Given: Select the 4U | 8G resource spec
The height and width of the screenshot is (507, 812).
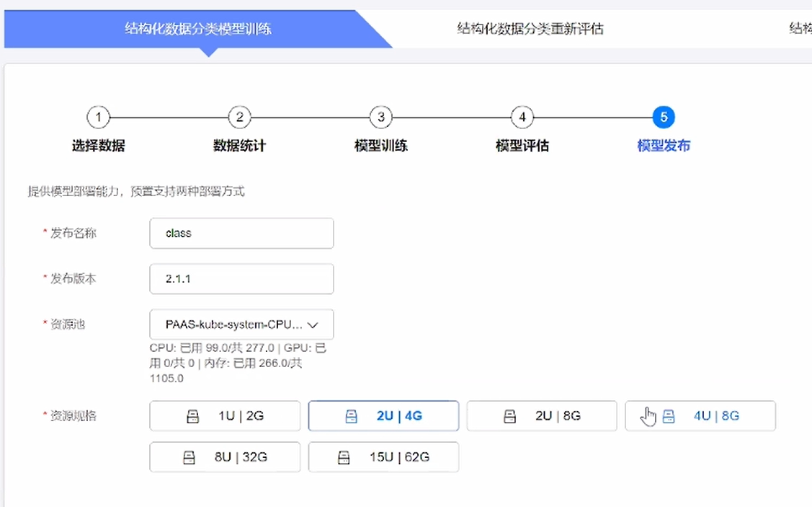Looking at the screenshot, I should (700, 415).
